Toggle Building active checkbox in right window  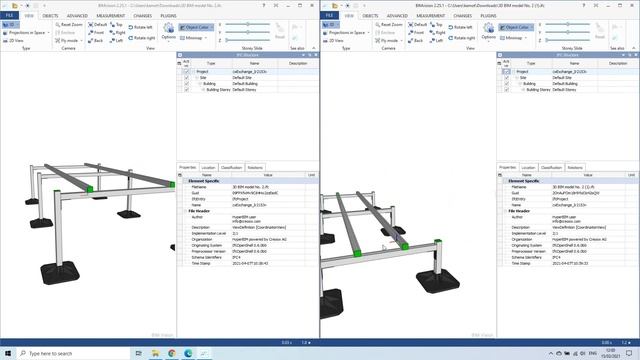pyautogui.click(x=507, y=84)
